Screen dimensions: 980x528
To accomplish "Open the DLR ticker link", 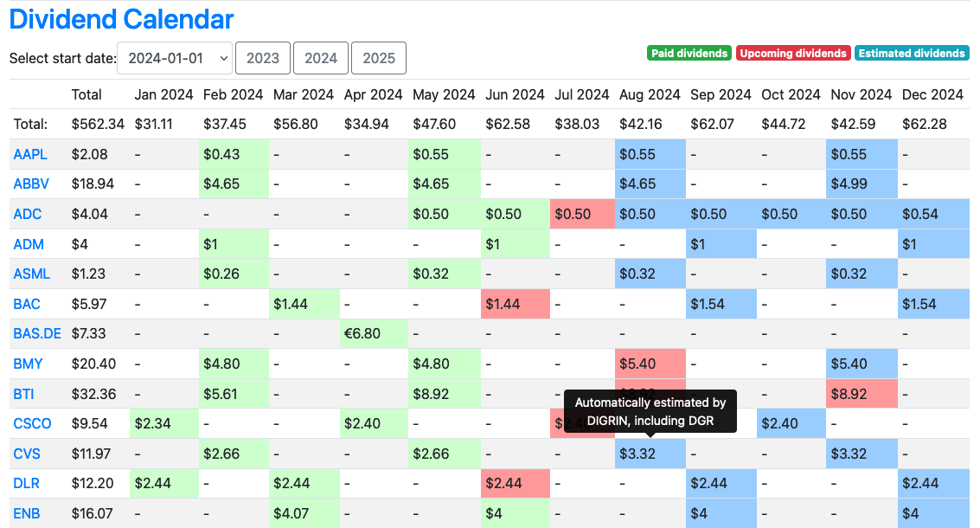I will click(26, 484).
